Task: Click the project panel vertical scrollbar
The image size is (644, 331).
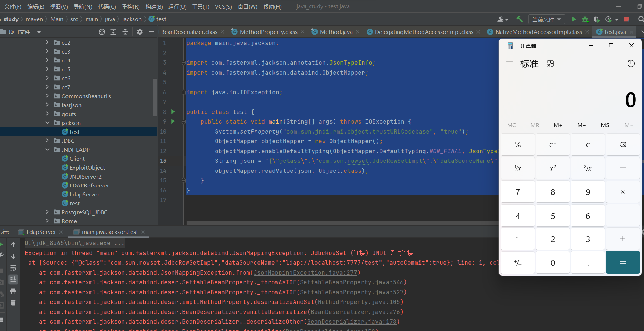Action: pos(155,97)
